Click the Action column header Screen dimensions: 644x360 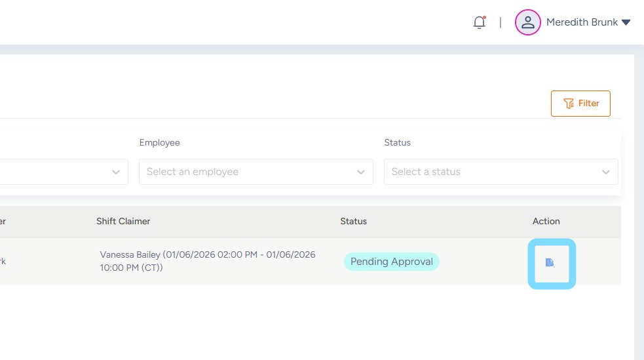(x=546, y=221)
